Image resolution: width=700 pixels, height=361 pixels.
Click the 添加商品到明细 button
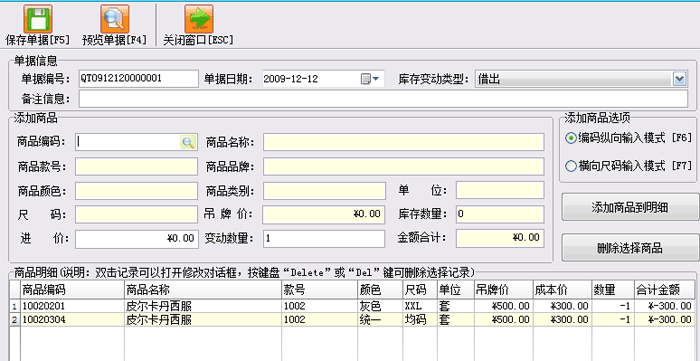(x=629, y=207)
